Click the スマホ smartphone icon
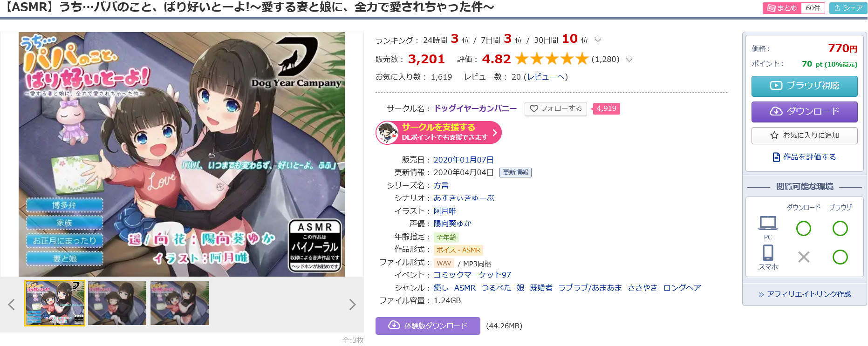Viewport: 868px width, 346px height. tap(768, 253)
